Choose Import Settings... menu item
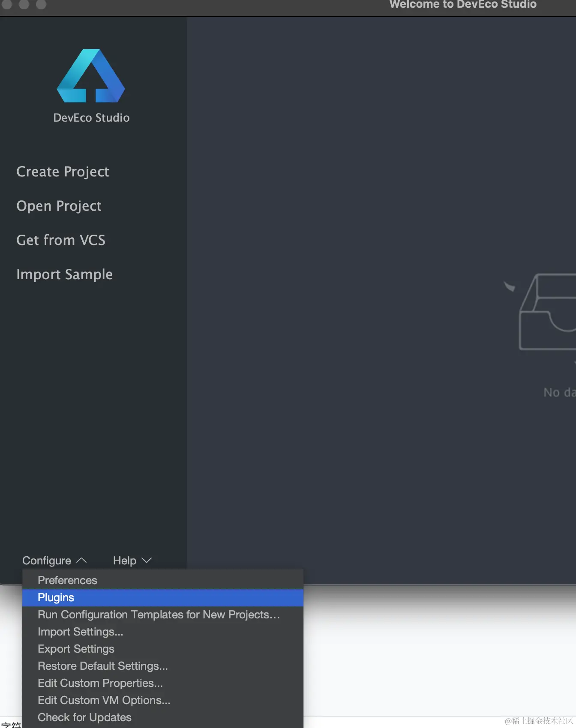 163,632
